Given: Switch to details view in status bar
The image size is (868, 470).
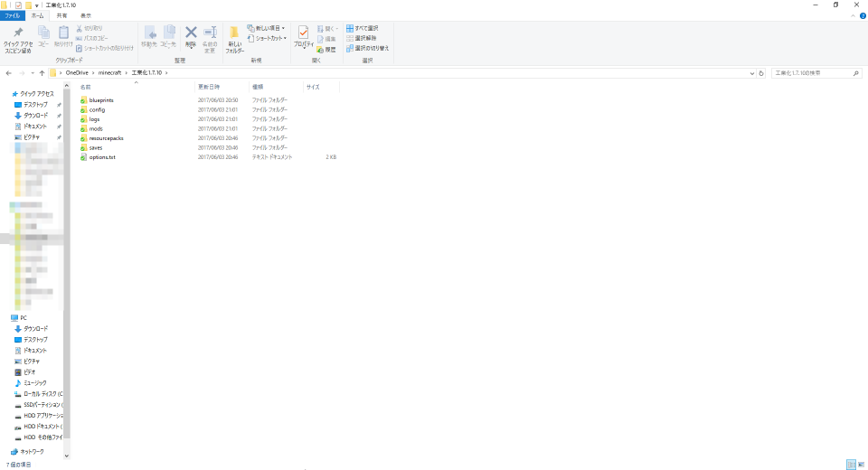Looking at the screenshot, I should [850, 464].
